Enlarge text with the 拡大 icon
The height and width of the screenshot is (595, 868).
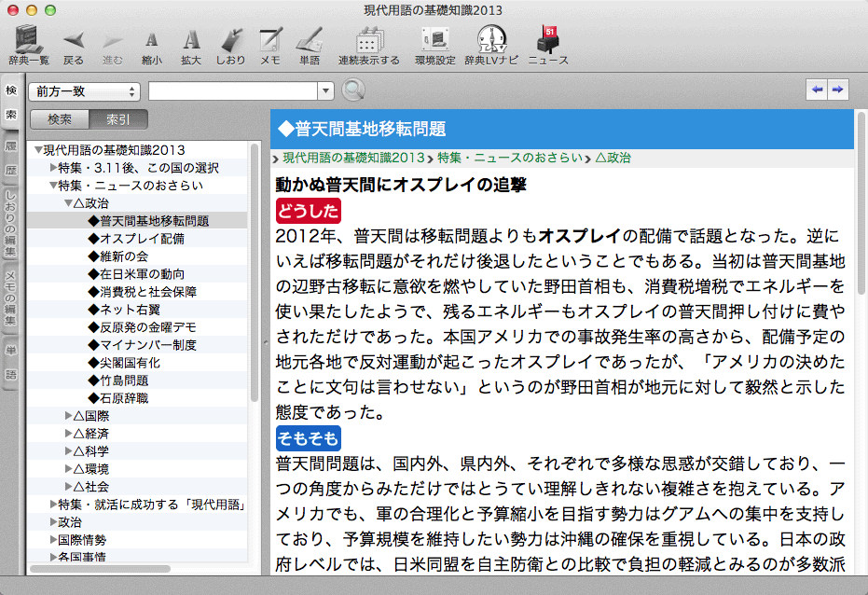coord(190,46)
